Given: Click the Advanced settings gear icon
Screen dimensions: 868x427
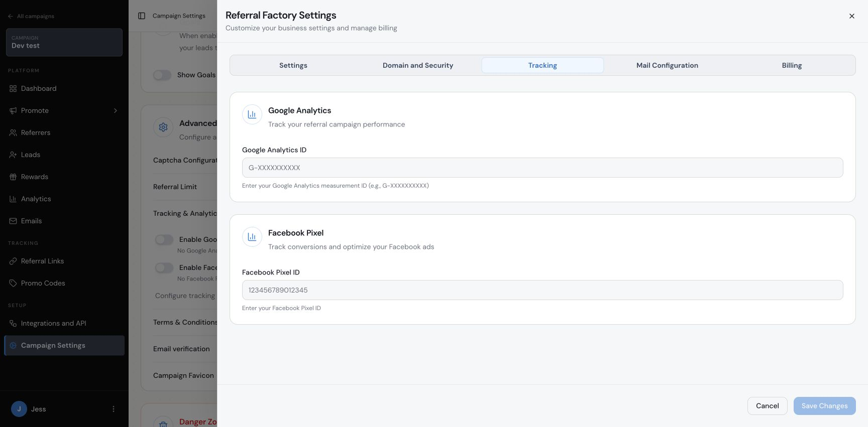Looking at the screenshot, I should (x=163, y=127).
